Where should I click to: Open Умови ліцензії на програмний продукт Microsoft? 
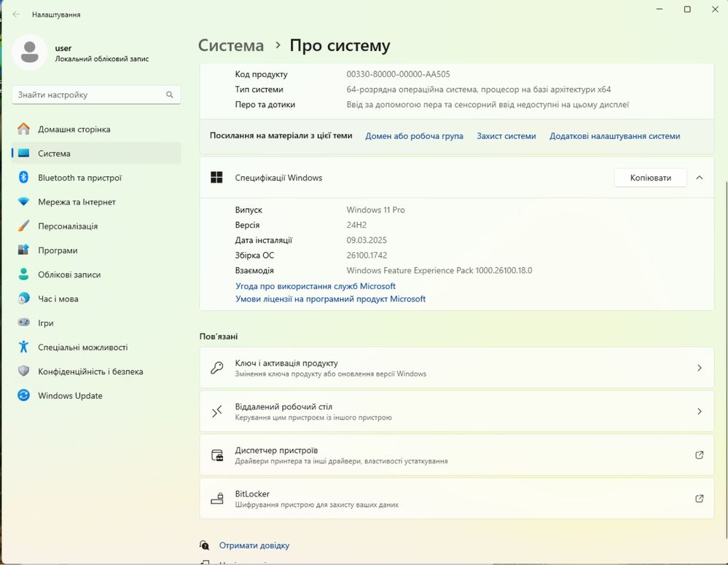point(330,299)
